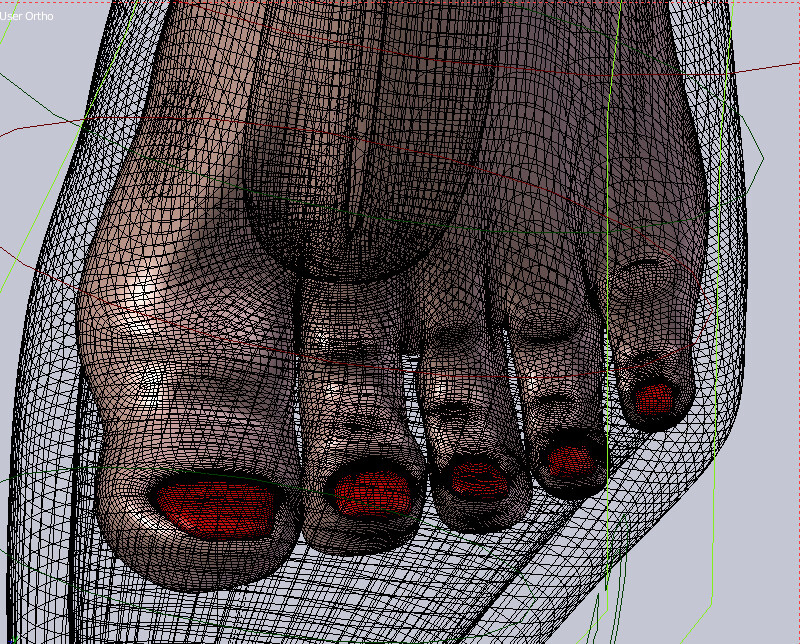Select the little toe's red toenail mesh
The width and height of the screenshot is (800, 644).
pyautogui.click(x=655, y=398)
